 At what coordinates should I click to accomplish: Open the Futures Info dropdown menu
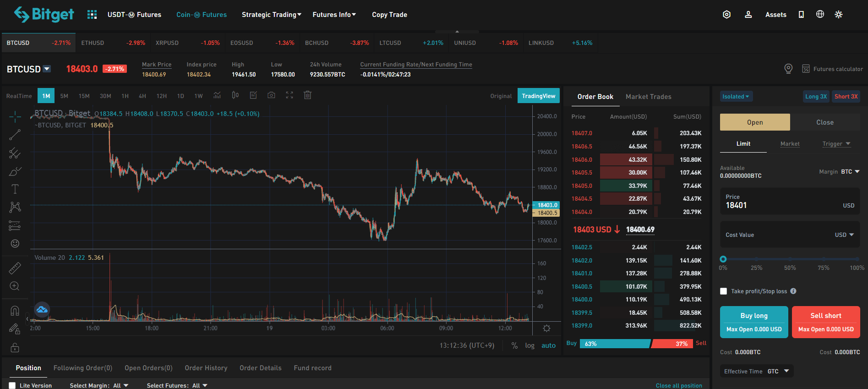(x=334, y=15)
